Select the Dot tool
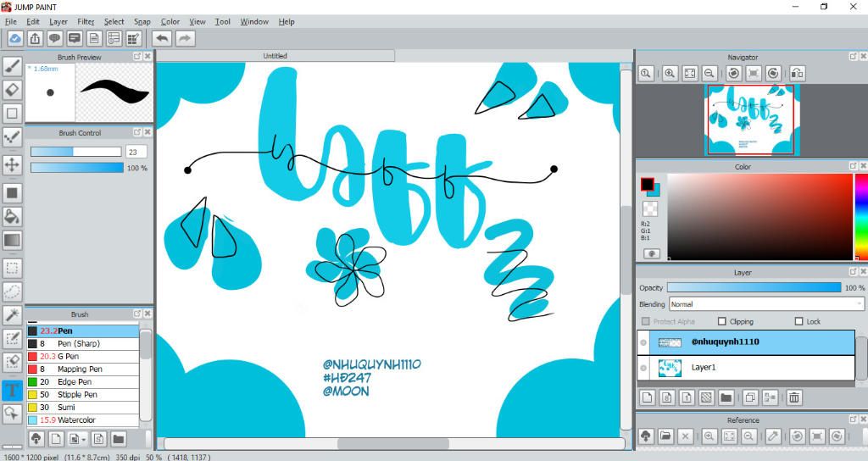Image resolution: width=868 pixels, height=461 pixels. coord(12,137)
